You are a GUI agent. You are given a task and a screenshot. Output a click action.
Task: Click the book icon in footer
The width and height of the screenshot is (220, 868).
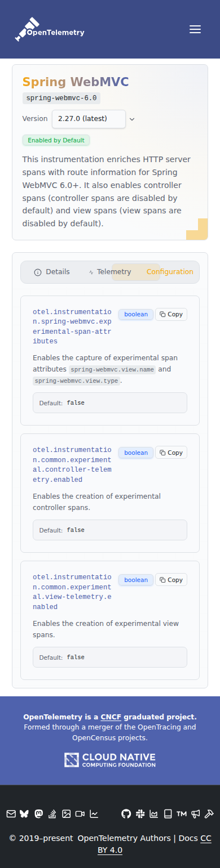point(168,813)
